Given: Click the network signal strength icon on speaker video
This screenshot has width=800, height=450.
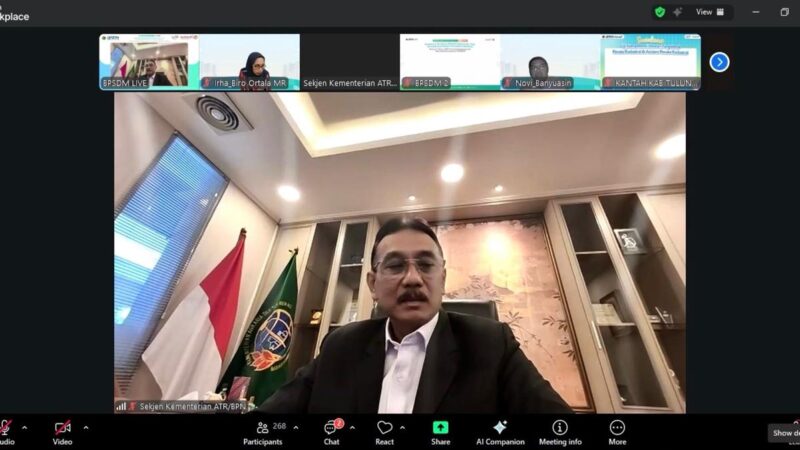Looking at the screenshot, I should pyautogui.click(x=121, y=407).
